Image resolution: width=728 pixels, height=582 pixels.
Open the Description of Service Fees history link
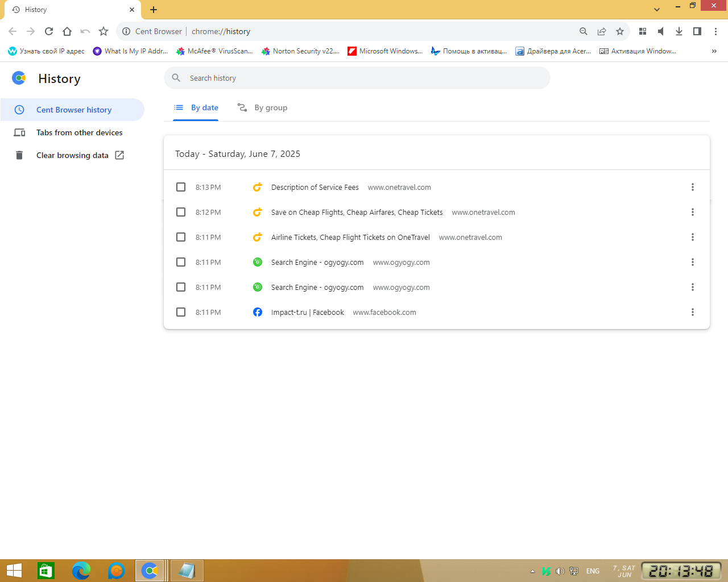pos(315,187)
